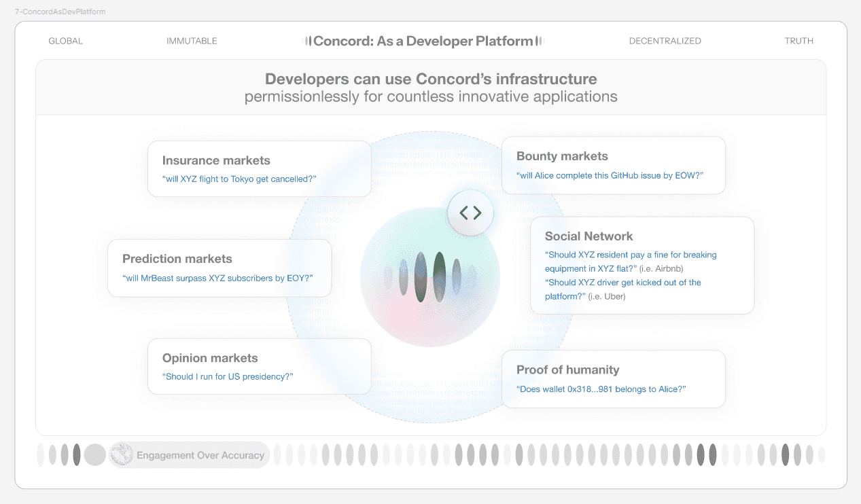Click the XYZ resident fine question

click(631, 262)
